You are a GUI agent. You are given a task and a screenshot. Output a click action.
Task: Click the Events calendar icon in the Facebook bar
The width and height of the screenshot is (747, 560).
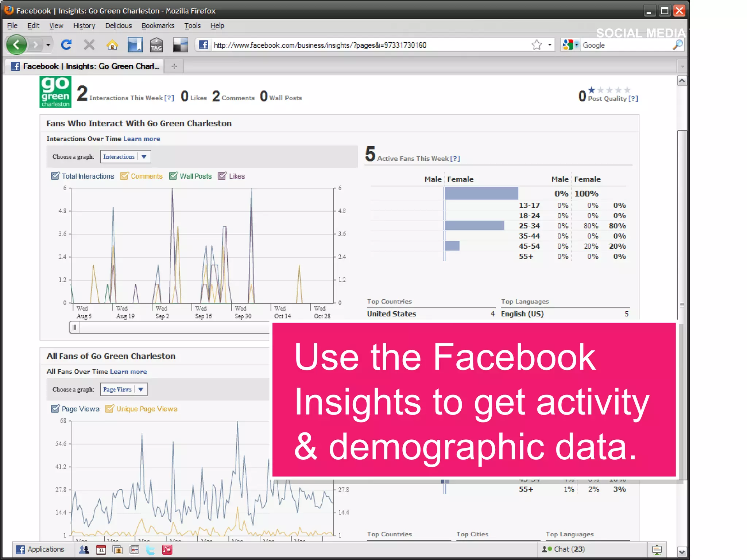[101, 549]
